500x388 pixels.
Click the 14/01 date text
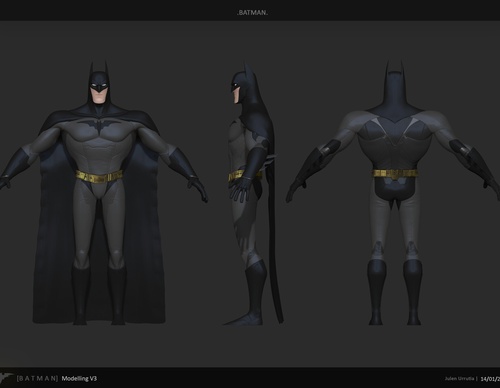490,379
